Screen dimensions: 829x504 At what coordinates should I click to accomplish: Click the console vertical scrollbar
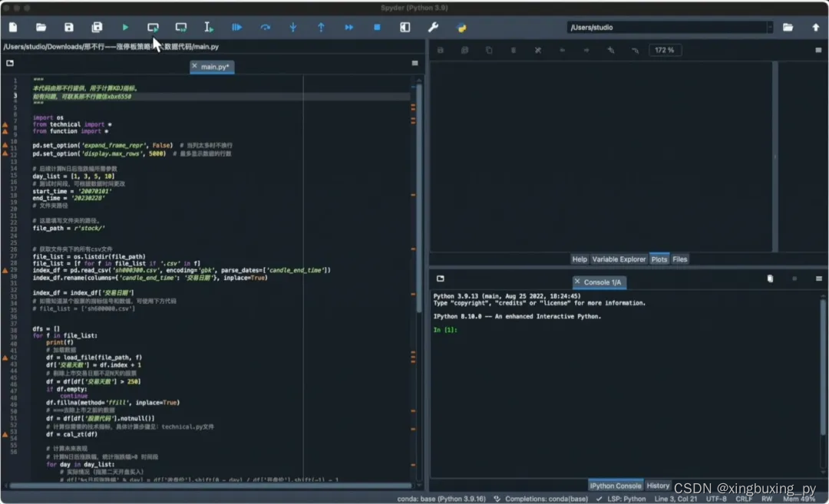coord(823,367)
